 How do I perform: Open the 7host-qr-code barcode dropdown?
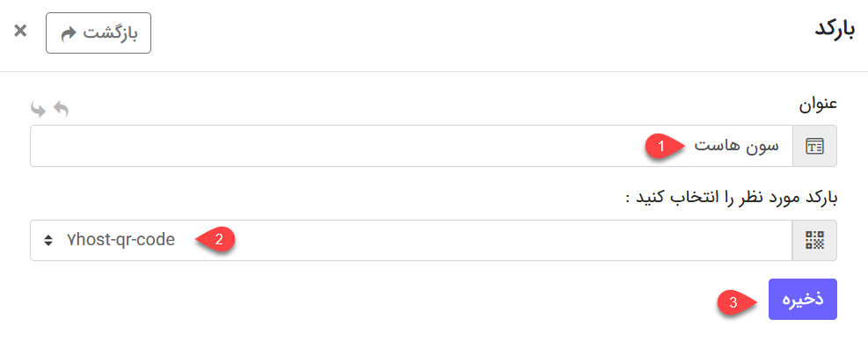(x=412, y=240)
